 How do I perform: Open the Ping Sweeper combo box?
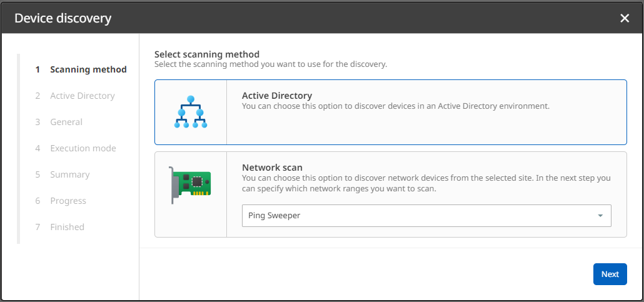coord(418,216)
